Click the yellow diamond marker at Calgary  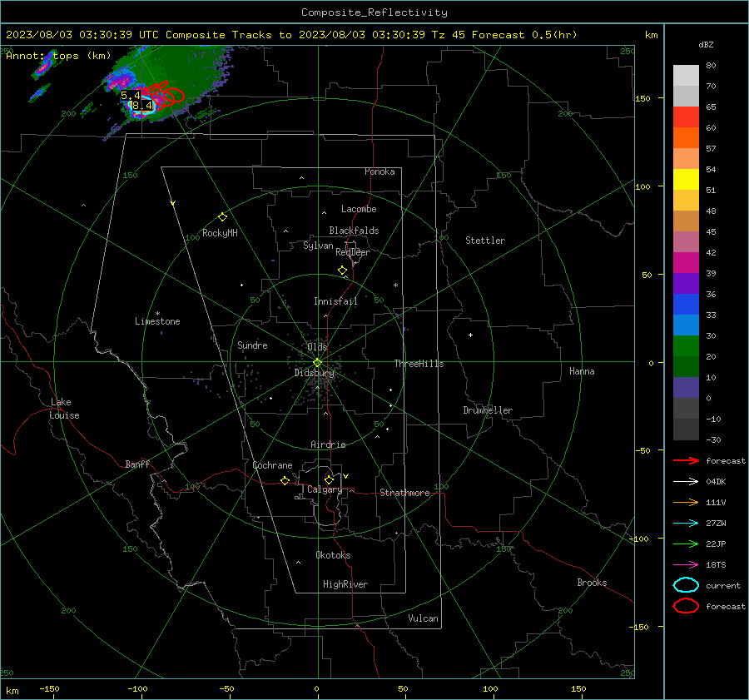click(329, 479)
